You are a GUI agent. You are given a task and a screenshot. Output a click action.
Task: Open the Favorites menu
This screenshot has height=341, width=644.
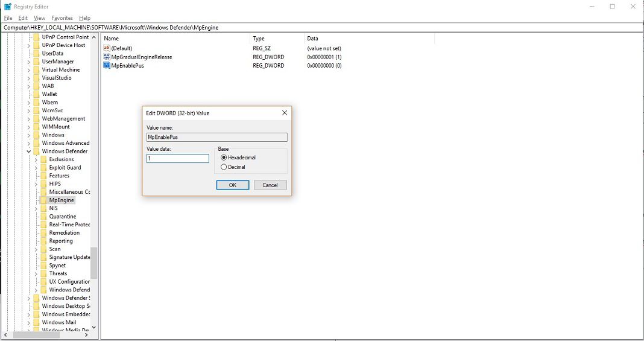62,18
